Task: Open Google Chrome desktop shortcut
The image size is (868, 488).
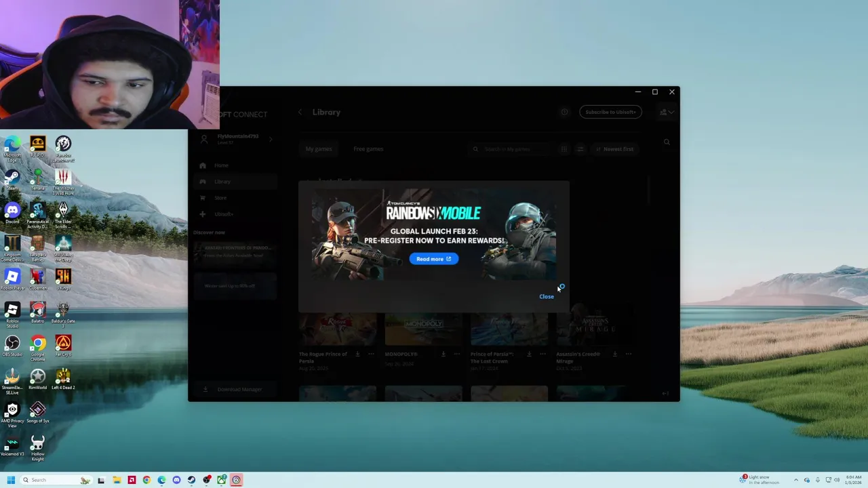Action: [37, 348]
